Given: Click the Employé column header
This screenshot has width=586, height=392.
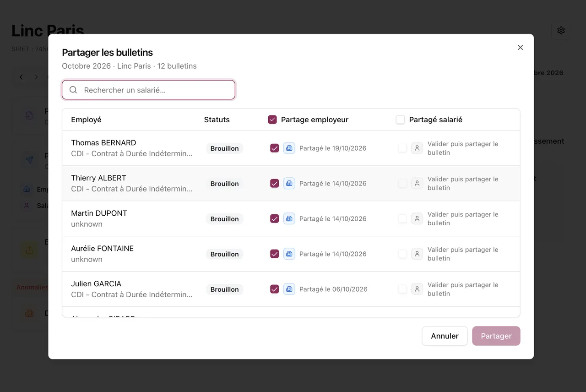Looking at the screenshot, I should (x=86, y=120).
